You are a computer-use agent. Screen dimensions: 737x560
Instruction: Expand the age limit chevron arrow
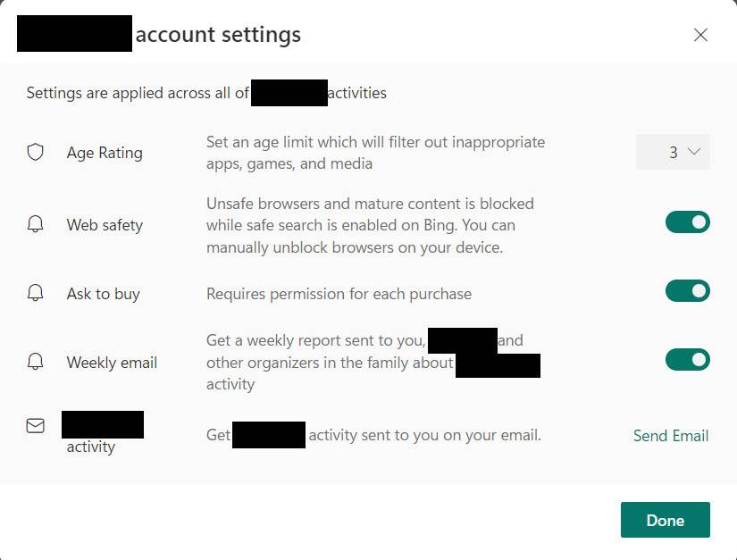(x=695, y=152)
